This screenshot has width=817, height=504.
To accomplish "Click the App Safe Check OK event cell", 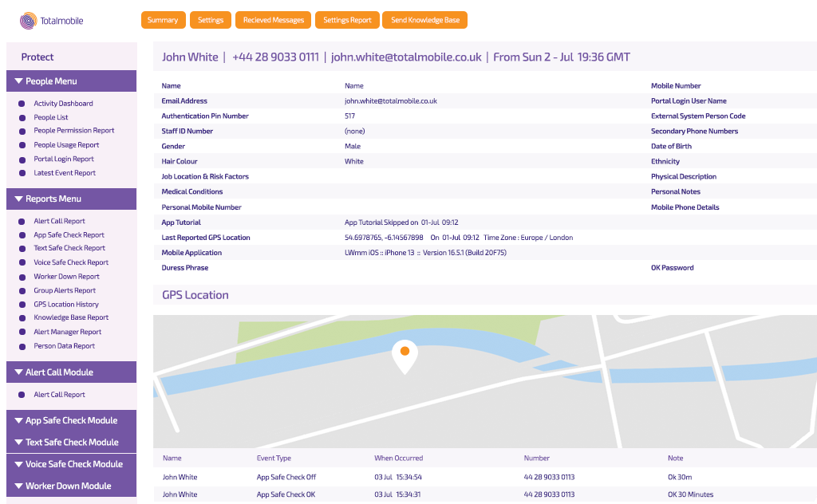I will 286,494.
